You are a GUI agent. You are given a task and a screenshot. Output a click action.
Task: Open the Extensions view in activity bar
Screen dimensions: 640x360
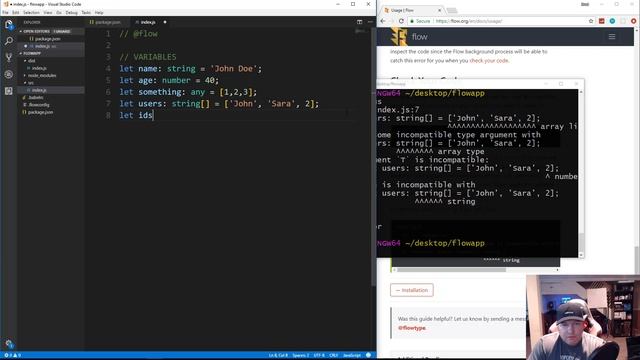[x=9, y=91]
